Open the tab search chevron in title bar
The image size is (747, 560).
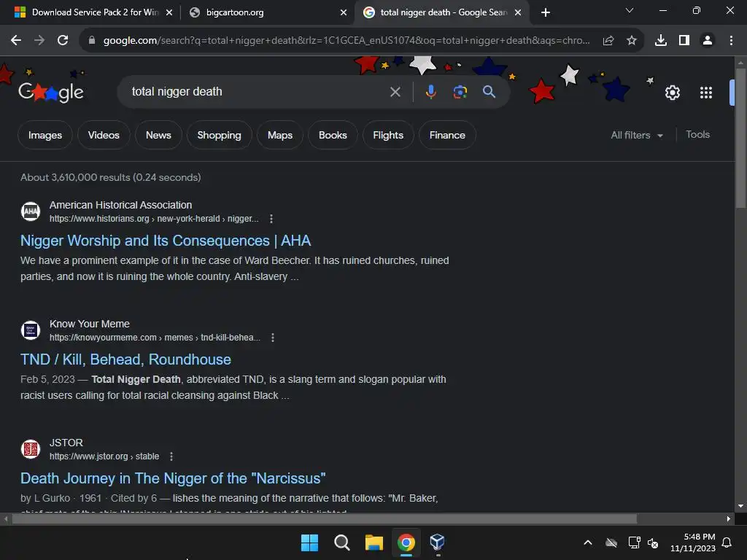[630, 10]
